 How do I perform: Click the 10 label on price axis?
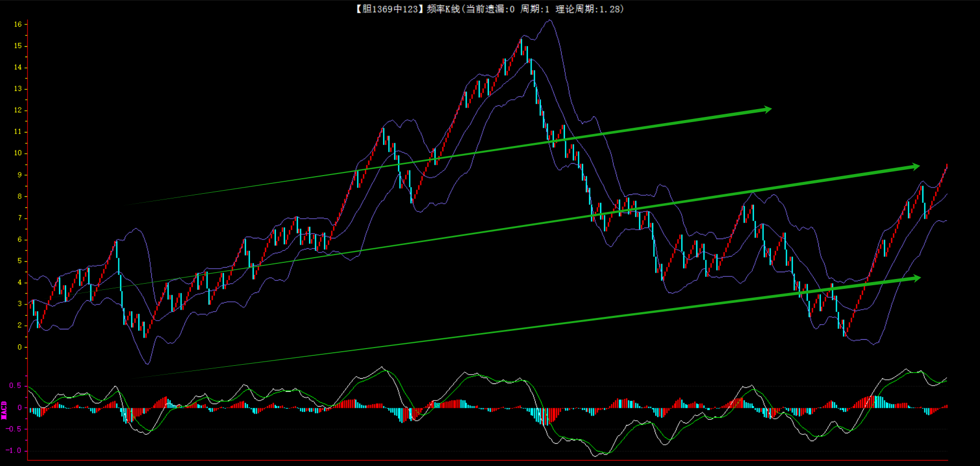pyautogui.click(x=18, y=153)
